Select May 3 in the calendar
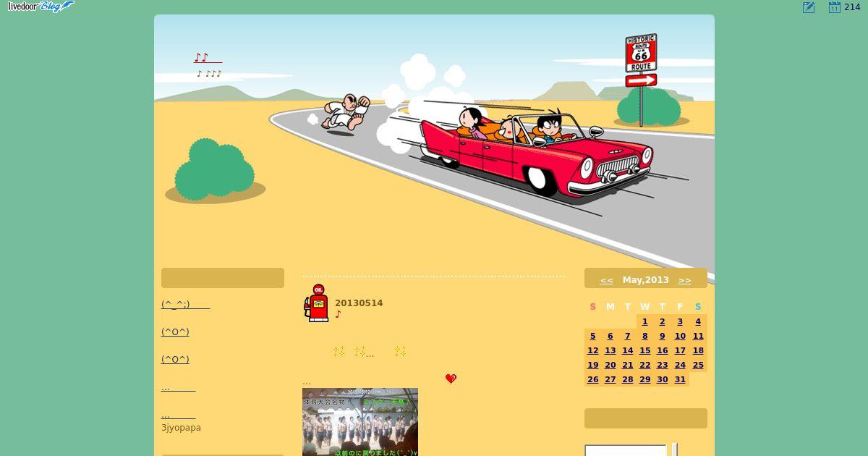868x456 pixels. [680, 321]
